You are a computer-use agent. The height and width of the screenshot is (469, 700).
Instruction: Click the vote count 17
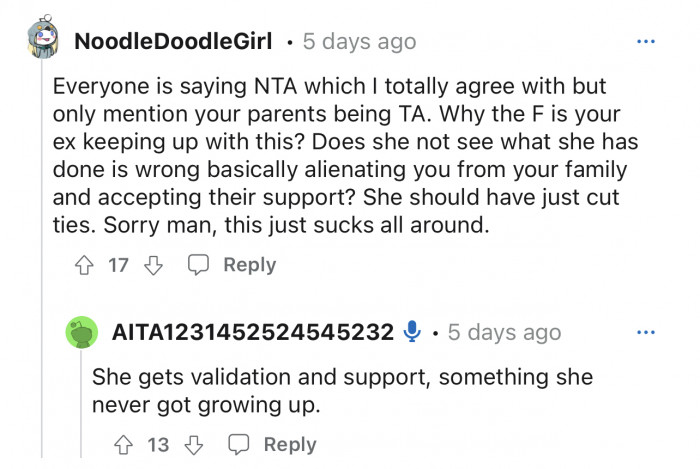tap(118, 265)
